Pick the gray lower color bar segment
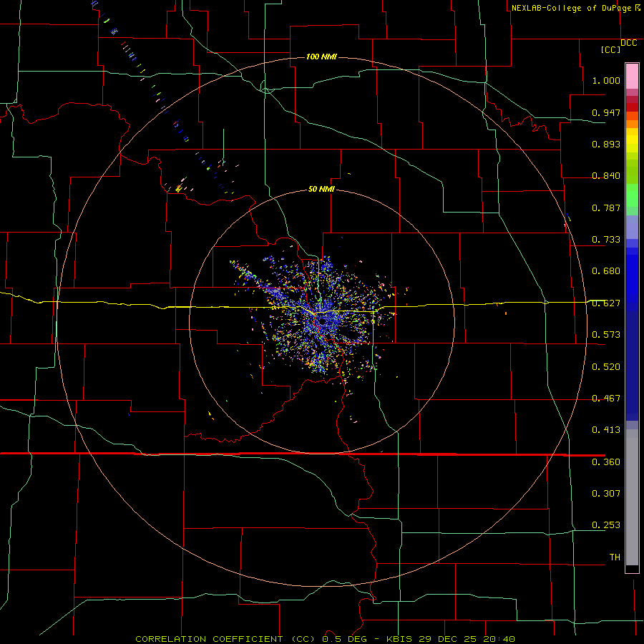 click(632, 497)
